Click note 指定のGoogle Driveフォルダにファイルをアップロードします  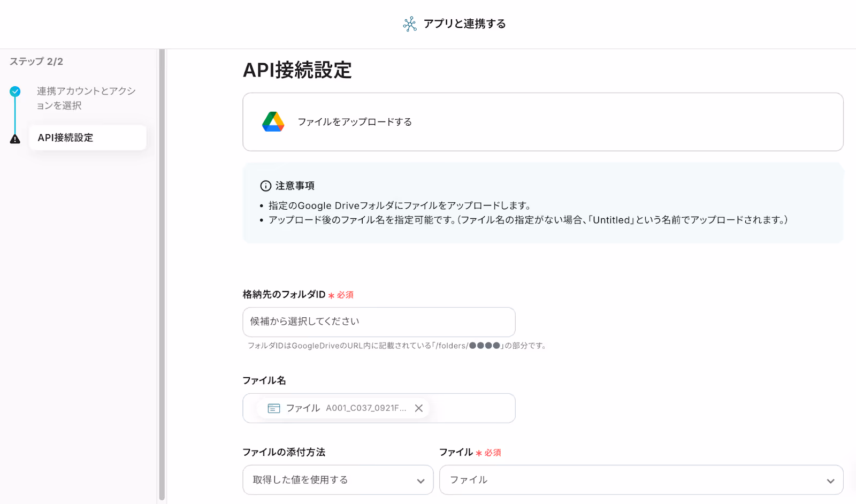pos(400,205)
